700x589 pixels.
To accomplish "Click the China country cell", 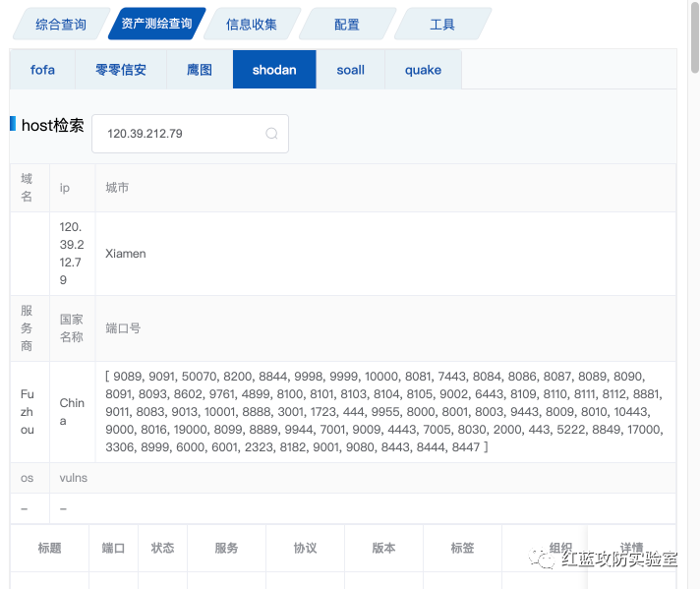I will (x=72, y=412).
